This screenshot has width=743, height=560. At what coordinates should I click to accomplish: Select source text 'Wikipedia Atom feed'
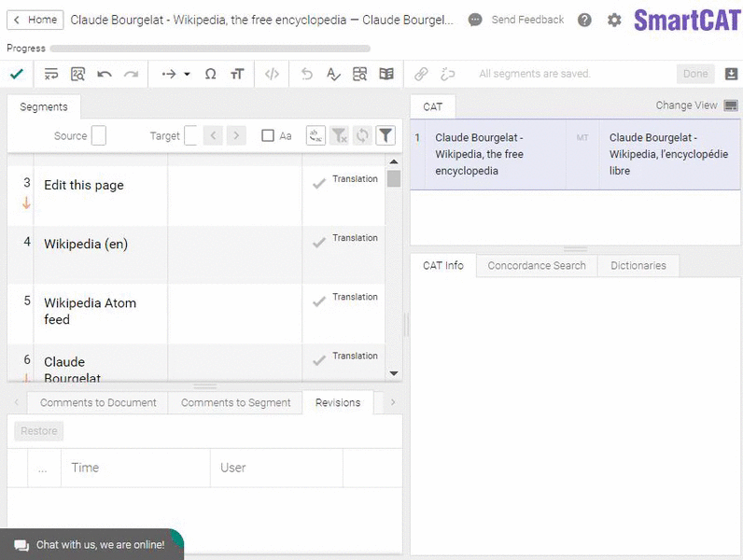[x=90, y=312]
